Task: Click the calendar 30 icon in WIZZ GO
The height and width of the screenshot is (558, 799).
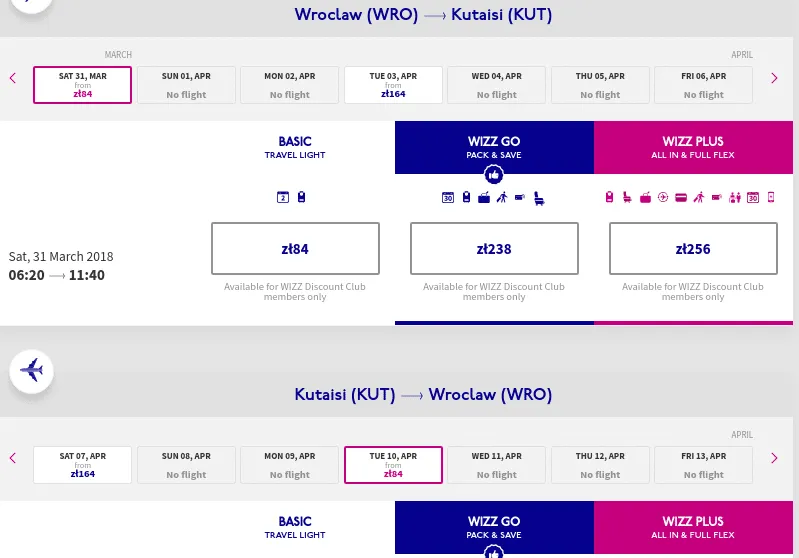Action: 448,198
